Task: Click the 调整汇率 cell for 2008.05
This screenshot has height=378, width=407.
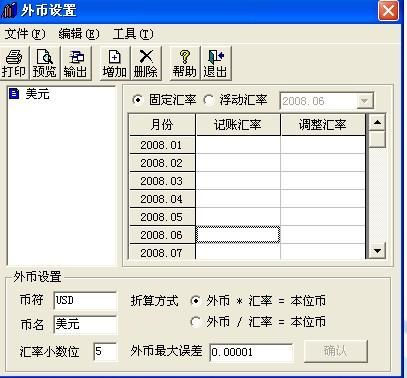Action: point(323,217)
